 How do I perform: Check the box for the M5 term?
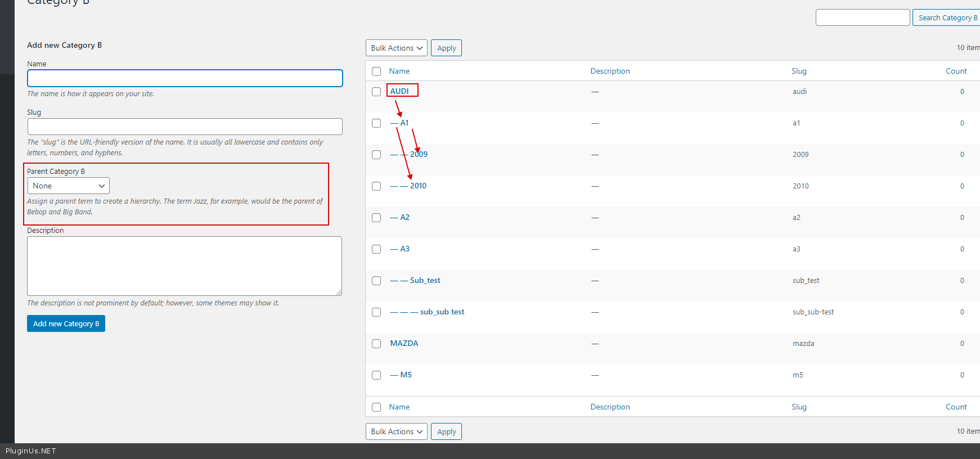(376, 375)
